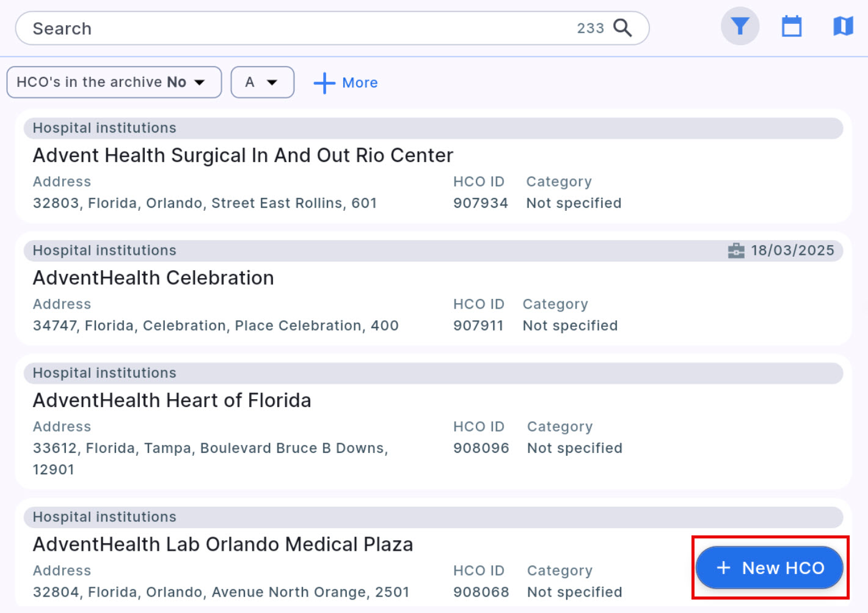868x613 pixels.
Task: Click the More filters link
Action: pos(359,83)
